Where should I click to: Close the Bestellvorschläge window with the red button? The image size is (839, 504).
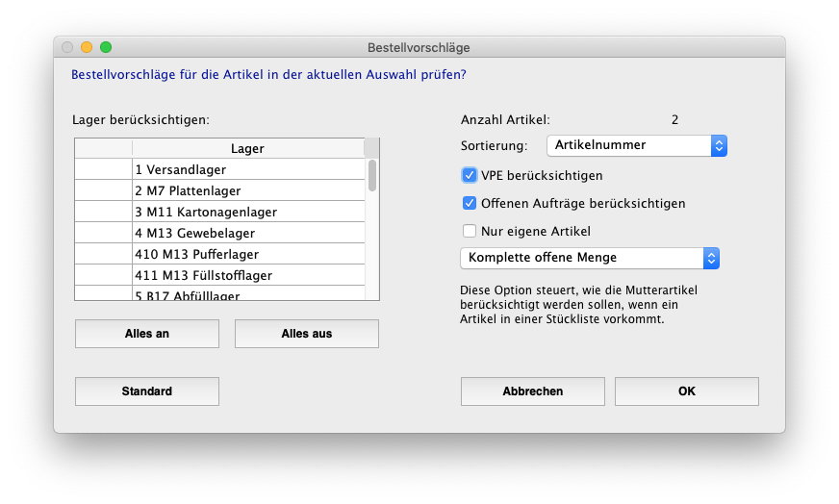click(67, 47)
